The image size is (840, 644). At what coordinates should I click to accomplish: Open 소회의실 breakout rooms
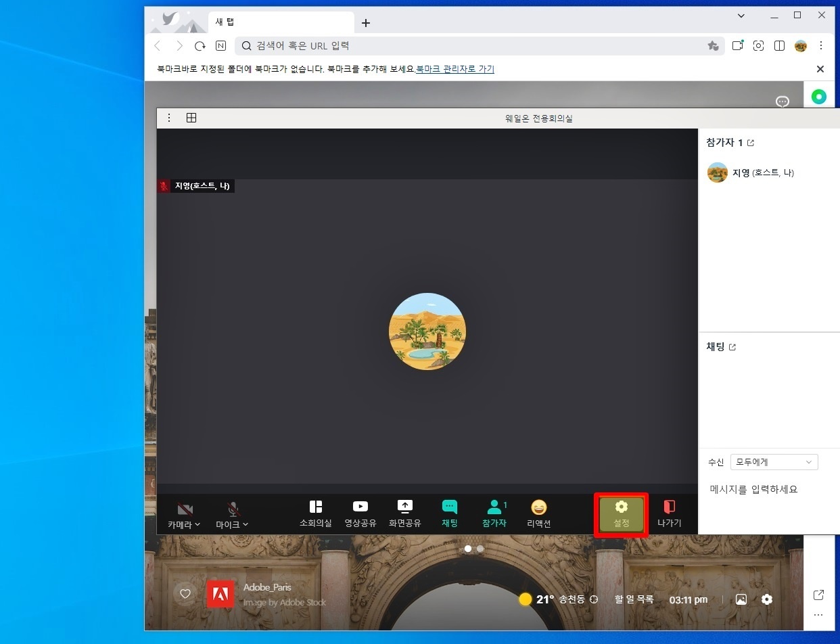tap(316, 514)
